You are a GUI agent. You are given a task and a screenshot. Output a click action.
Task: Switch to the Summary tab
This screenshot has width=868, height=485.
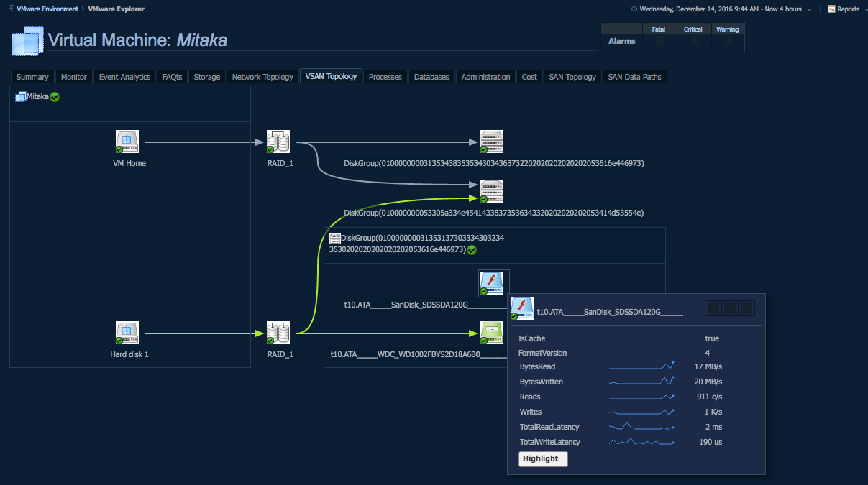pos(32,77)
